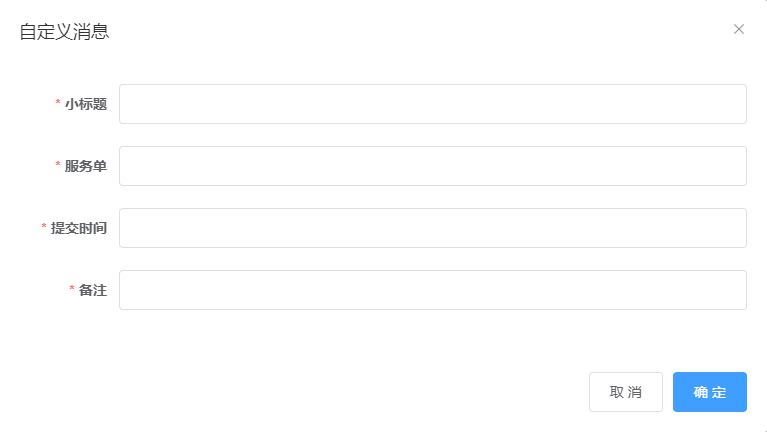Close the 自定义消息 dialog with X

[739, 29]
